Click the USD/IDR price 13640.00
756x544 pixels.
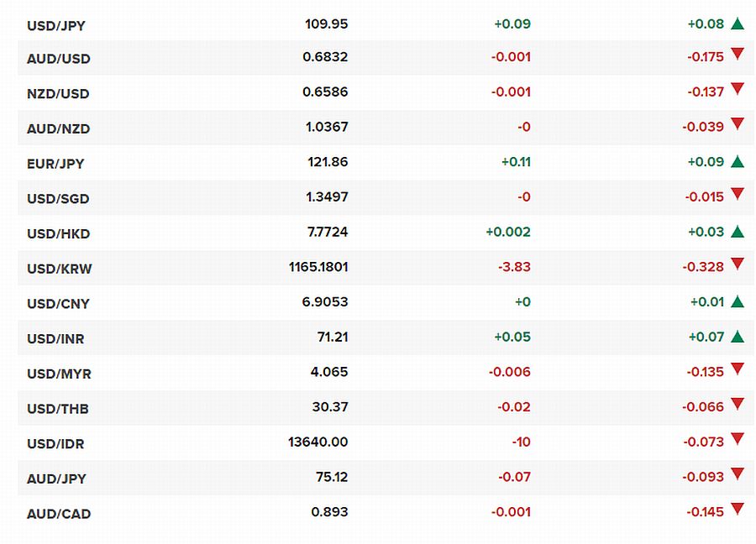coord(318,442)
